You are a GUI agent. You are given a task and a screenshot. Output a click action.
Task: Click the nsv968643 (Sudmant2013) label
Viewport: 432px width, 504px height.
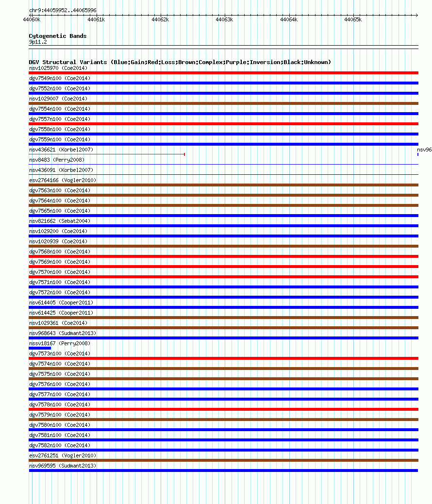[x=63, y=333]
